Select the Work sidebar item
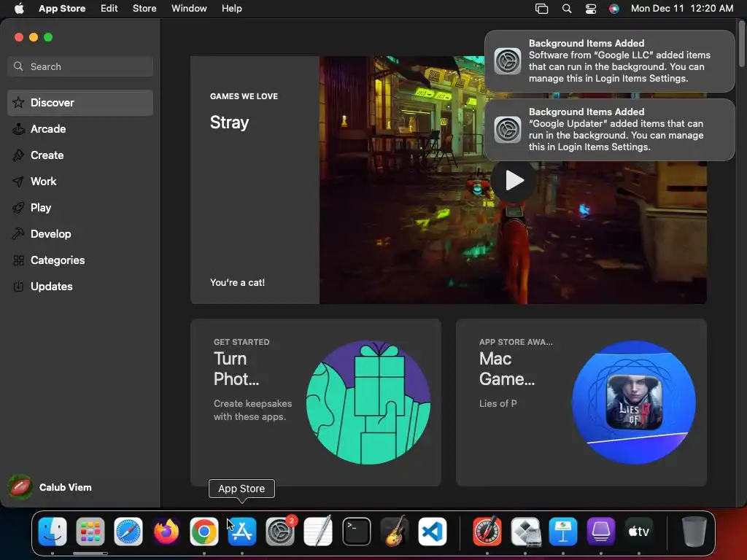Image resolution: width=747 pixels, height=560 pixels. pos(80,182)
